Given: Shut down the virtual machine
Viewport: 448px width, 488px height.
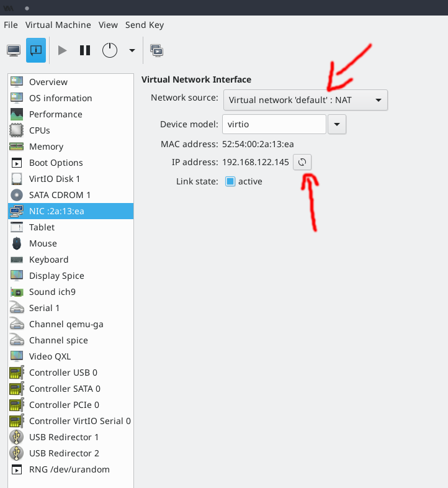Looking at the screenshot, I should (110, 50).
